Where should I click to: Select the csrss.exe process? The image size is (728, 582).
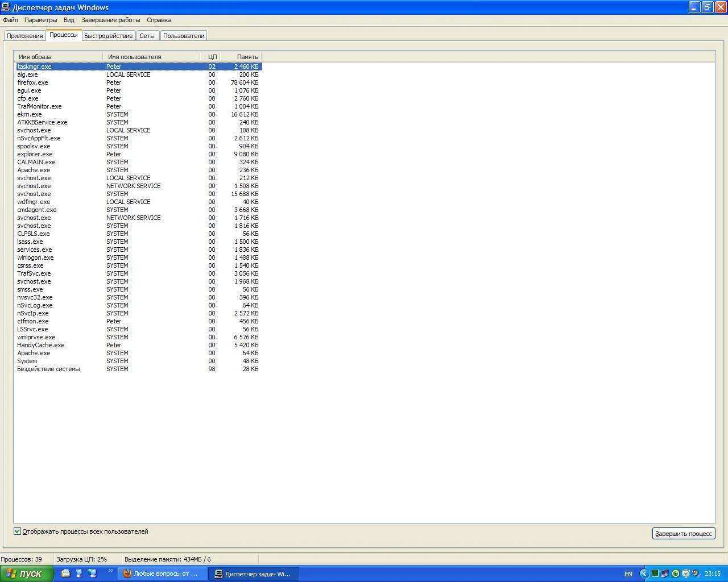pyautogui.click(x=138, y=265)
